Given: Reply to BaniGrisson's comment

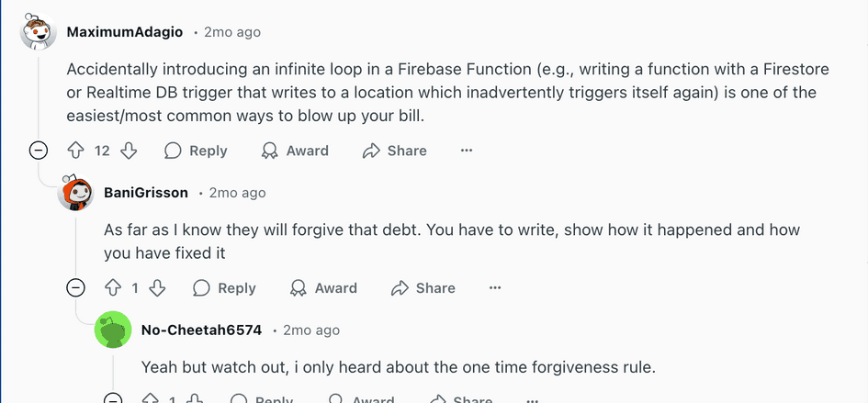Looking at the screenshot, I should click(x=224, y=288).
